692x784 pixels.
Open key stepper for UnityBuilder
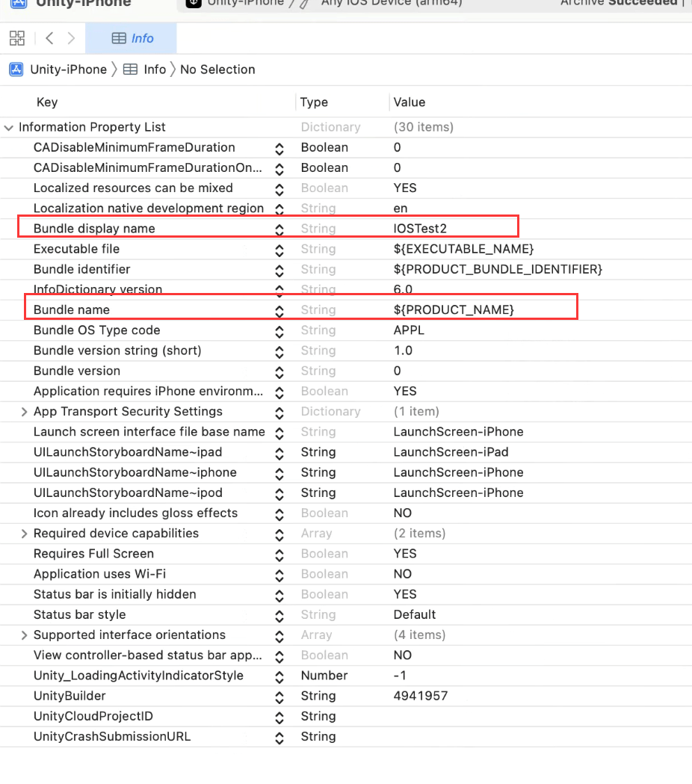click(279, 697)
